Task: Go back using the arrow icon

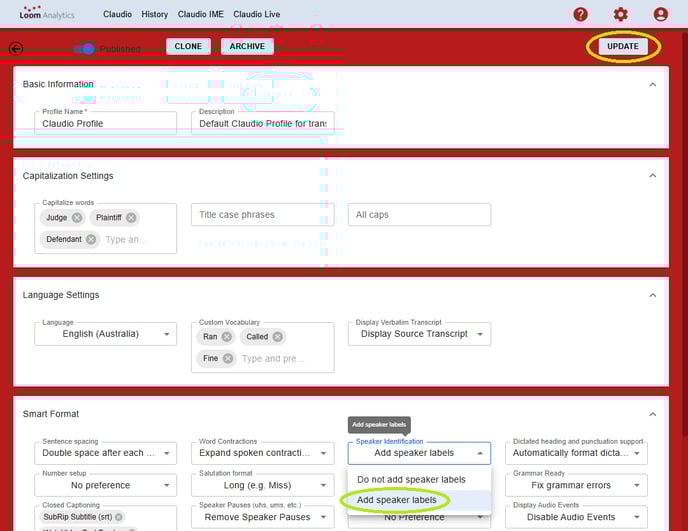Action: [x=16, y=49]
